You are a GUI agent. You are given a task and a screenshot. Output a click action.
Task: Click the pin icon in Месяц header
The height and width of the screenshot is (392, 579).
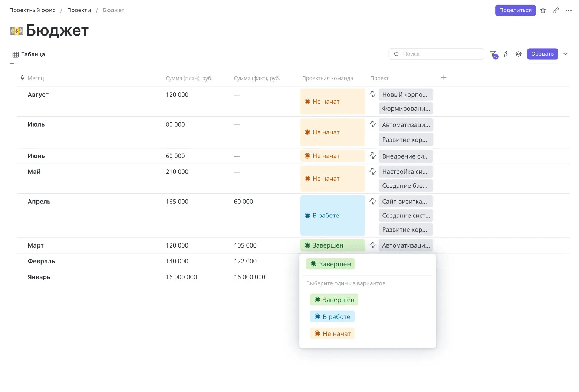coord(22,78)
